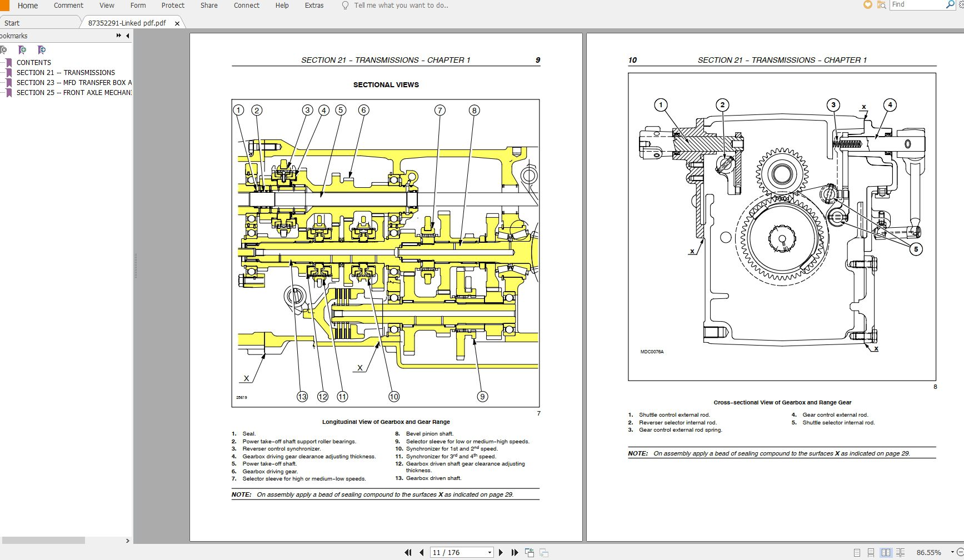This screenshot has height=560, width=964.
Task: Switch to single page view mode
Action: click(x=857, y=552)
